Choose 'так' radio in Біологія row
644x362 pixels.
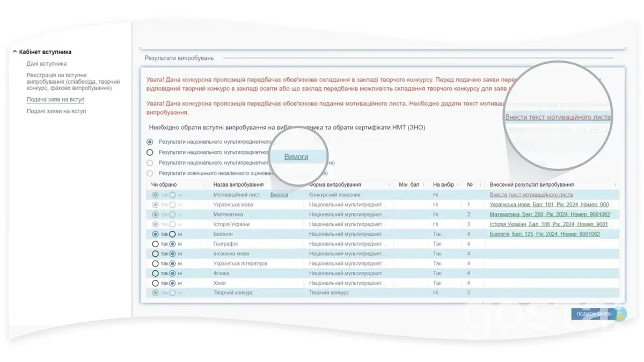click(156, 234)
